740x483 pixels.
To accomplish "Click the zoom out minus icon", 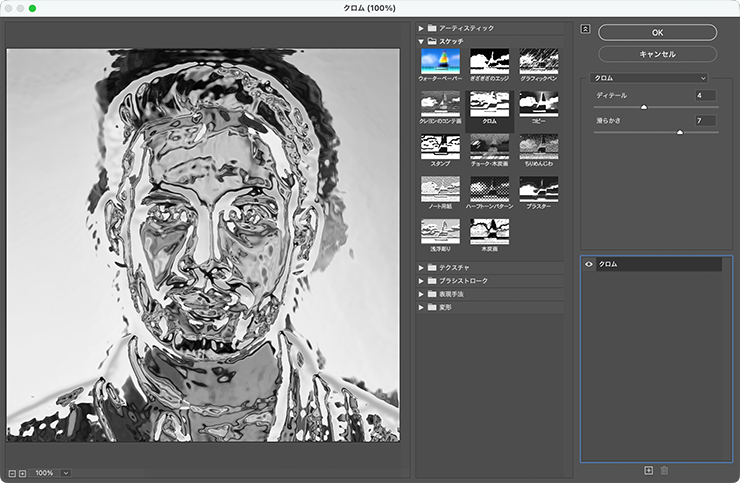I will coord(11,472).
